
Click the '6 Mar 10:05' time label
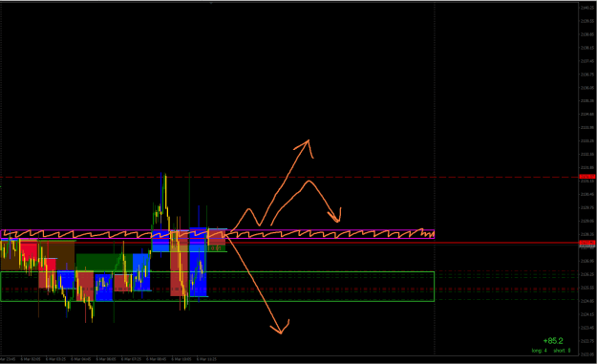[181, 359]
